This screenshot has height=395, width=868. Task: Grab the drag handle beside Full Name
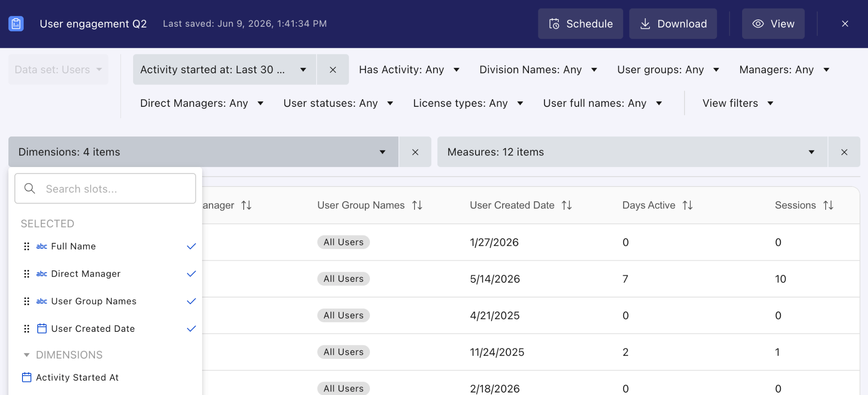(27, 246)
